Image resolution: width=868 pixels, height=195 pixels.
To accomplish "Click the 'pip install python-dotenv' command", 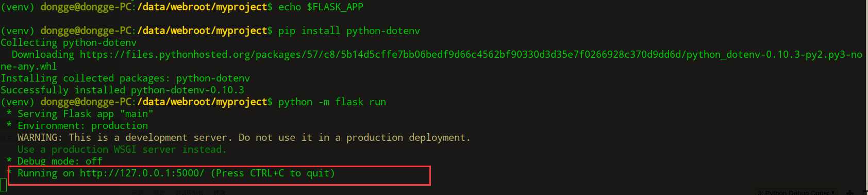I will [349, 31].
